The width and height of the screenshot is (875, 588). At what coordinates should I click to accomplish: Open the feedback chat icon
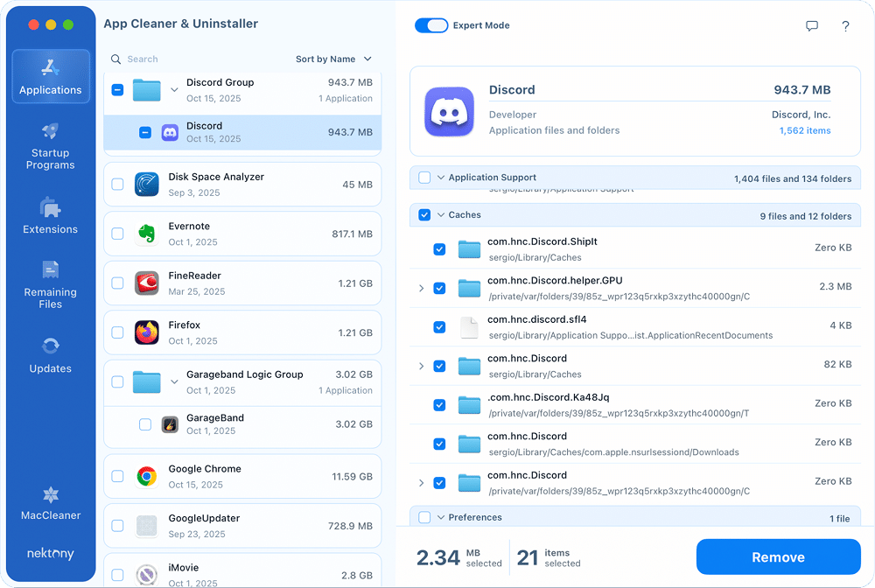pyautogui.click(x=812, y=26)
